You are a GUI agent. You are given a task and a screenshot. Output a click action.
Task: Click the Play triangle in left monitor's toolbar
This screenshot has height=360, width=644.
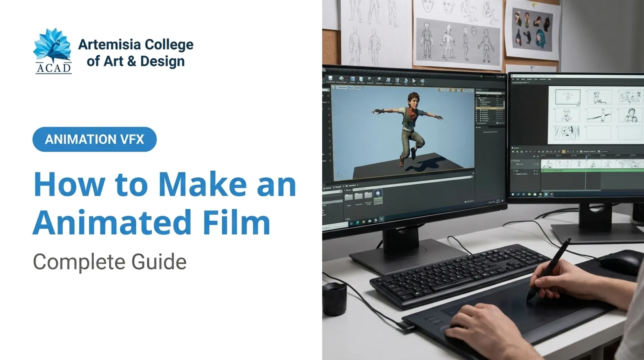point(414,81)
